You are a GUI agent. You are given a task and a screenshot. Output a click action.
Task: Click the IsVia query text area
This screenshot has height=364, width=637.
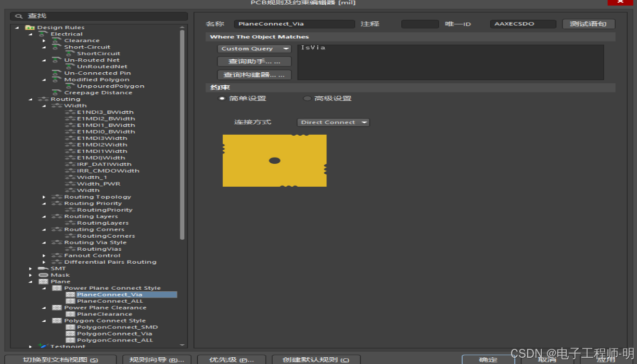coord(451,62)
